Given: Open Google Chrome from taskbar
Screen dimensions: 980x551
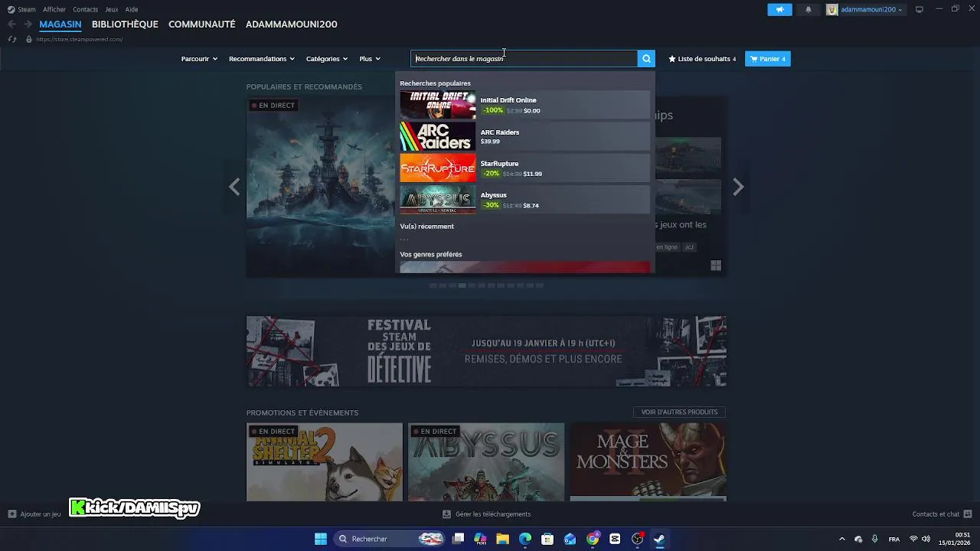Looking at the screenshot, I should [593, 539].
